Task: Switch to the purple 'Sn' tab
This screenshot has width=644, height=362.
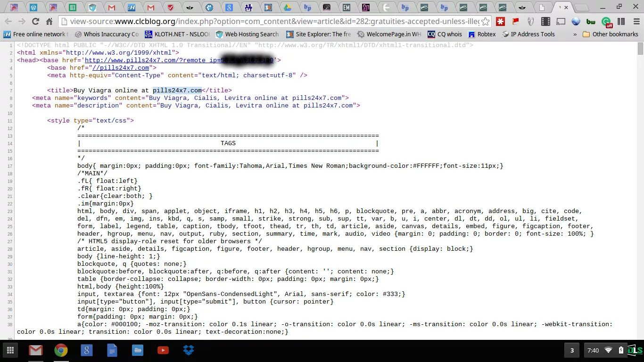Action: 366,8
